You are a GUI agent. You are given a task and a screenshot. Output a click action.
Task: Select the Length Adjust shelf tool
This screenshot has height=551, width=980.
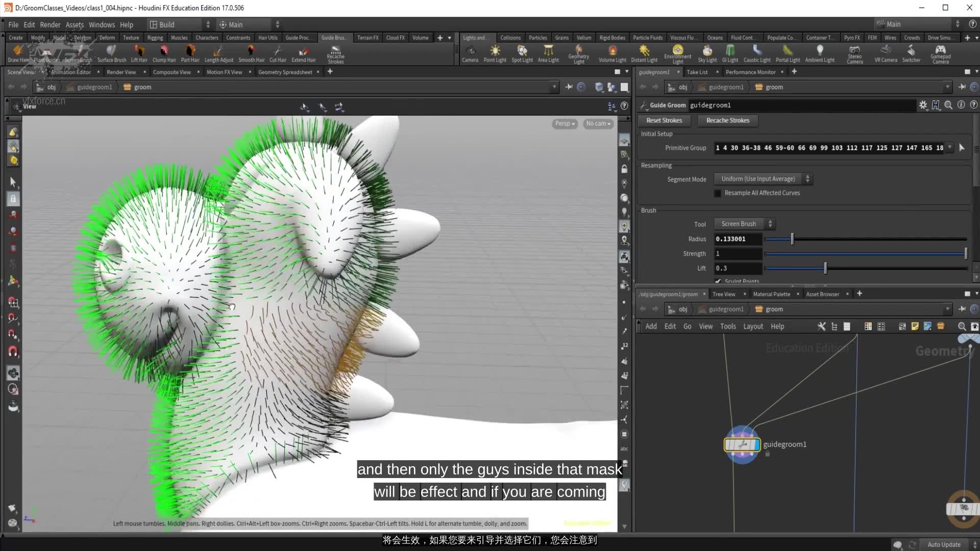[218, 54]
